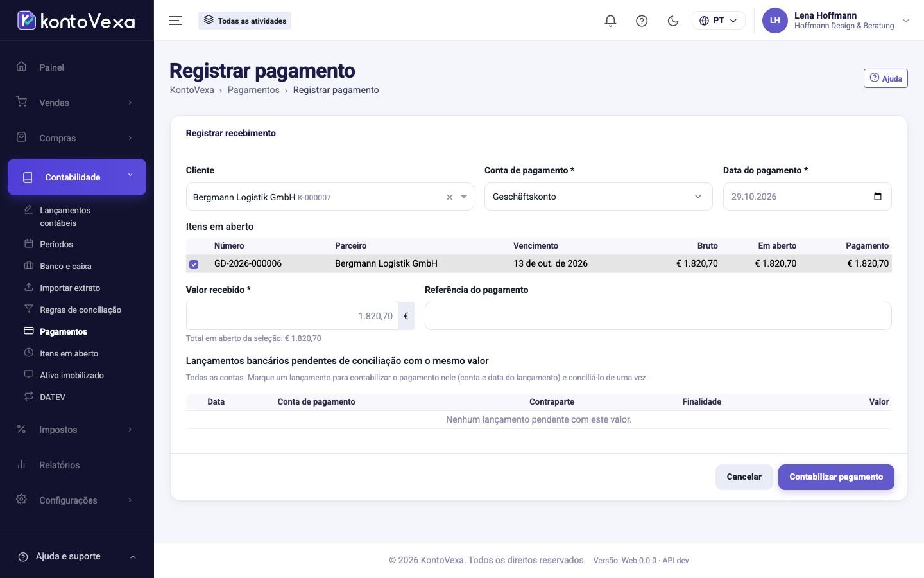Screen dimensions: 924x578
Task: Go to Banco e caixa
Action: click(65, 266)
